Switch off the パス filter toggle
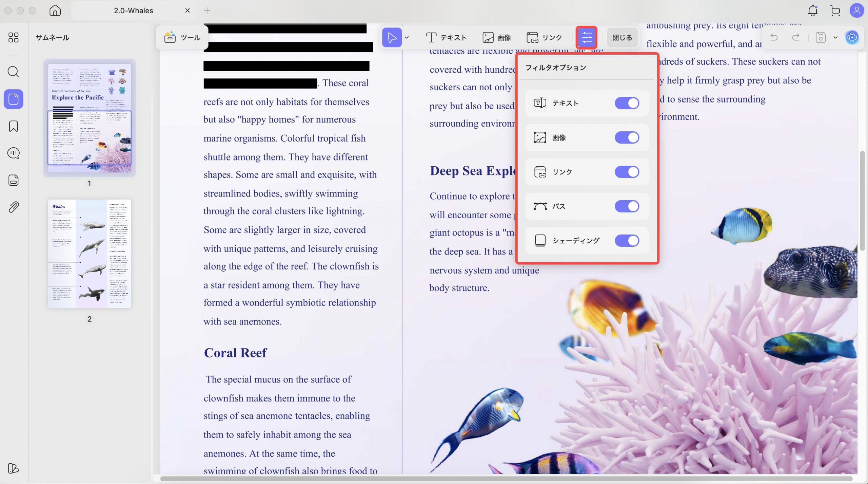868x484 pixels. tap(627, 206)
